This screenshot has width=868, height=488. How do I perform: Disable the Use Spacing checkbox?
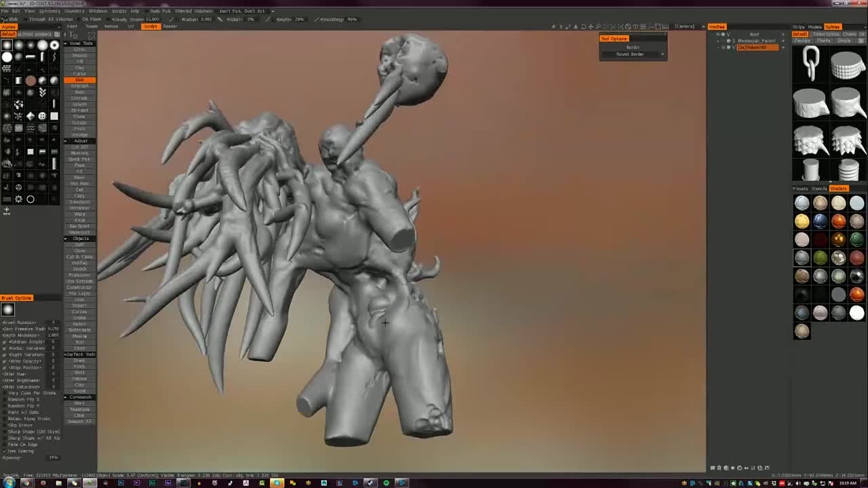[5, 451]
